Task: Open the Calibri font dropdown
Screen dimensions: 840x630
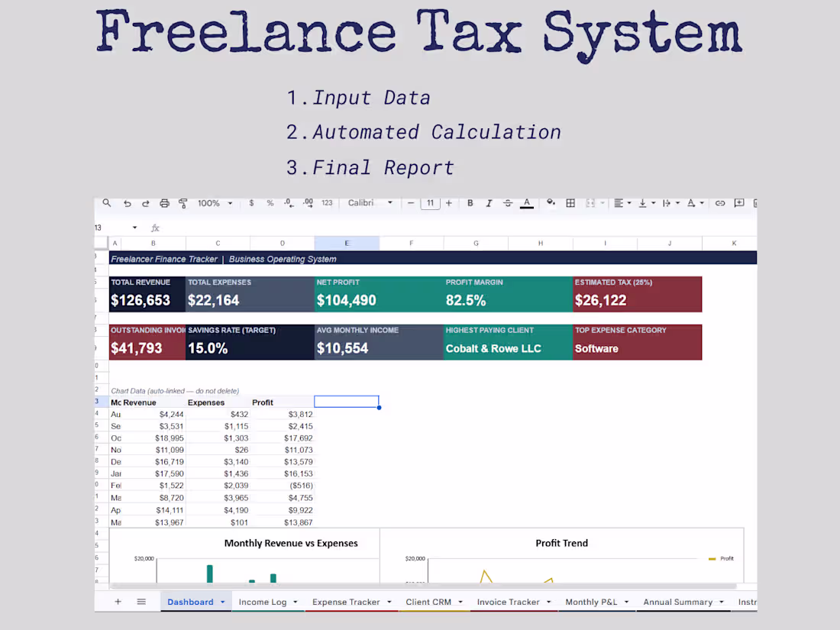Action: [x=370, y=203]
